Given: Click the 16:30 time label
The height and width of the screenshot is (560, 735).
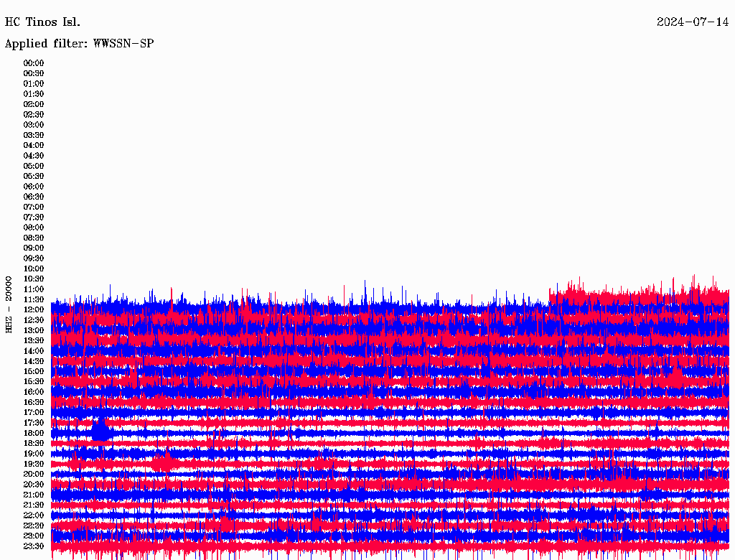Looking at the screenshot, I should click(34, 403).
